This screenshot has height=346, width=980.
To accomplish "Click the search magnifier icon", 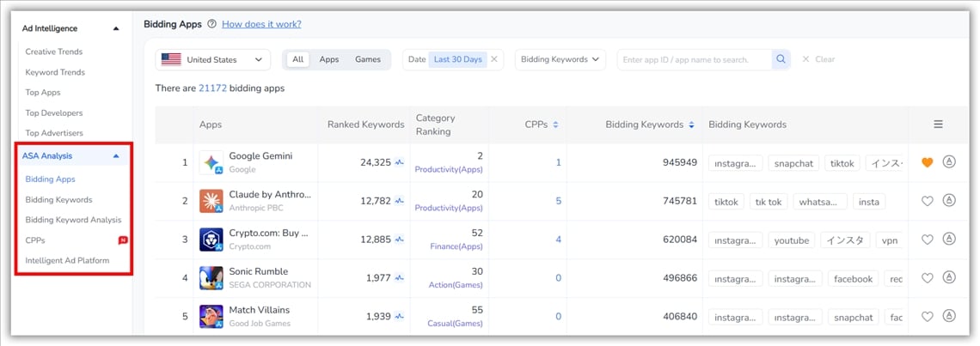I will [781, 59].
